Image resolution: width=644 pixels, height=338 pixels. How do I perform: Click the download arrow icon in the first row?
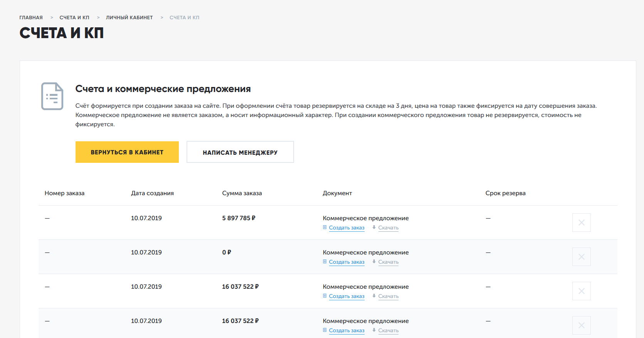374,228
